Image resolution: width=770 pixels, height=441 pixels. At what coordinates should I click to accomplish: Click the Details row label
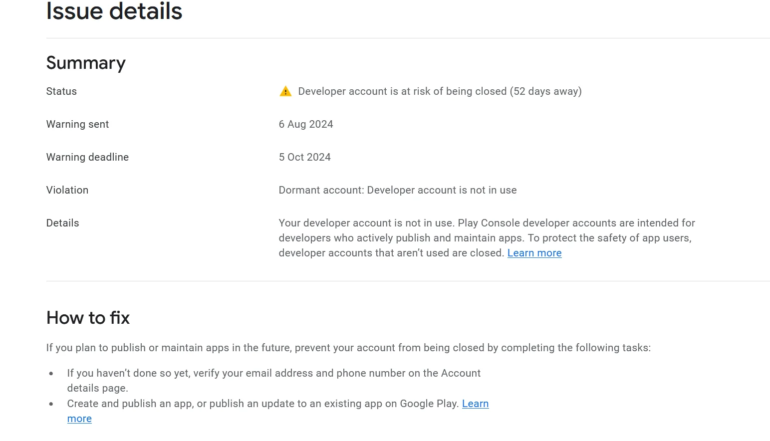[63, 222]
